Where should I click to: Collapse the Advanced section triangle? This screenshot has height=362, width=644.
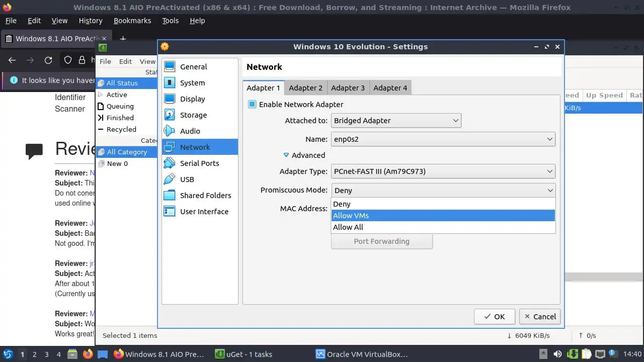point(286,155)
